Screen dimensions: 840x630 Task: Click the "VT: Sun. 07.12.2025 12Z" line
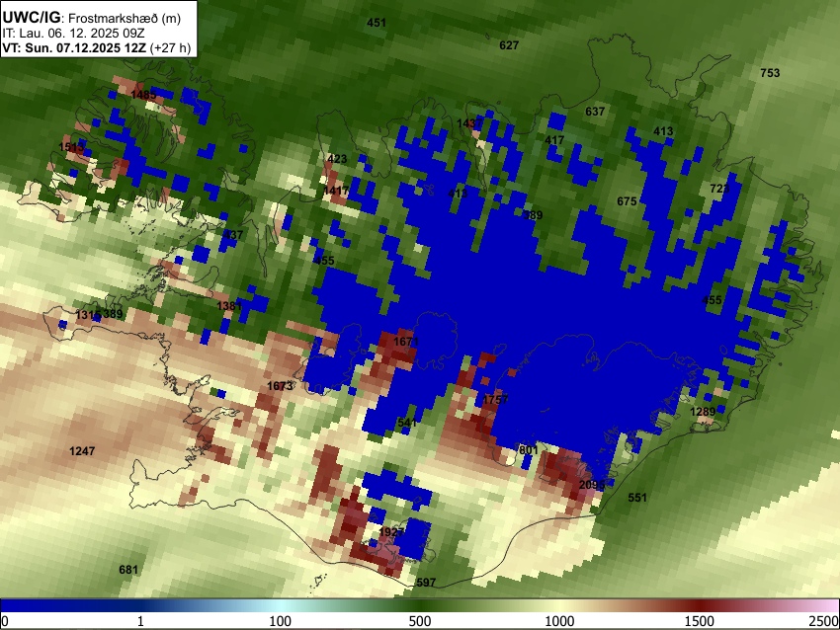(x=74, y=47)
